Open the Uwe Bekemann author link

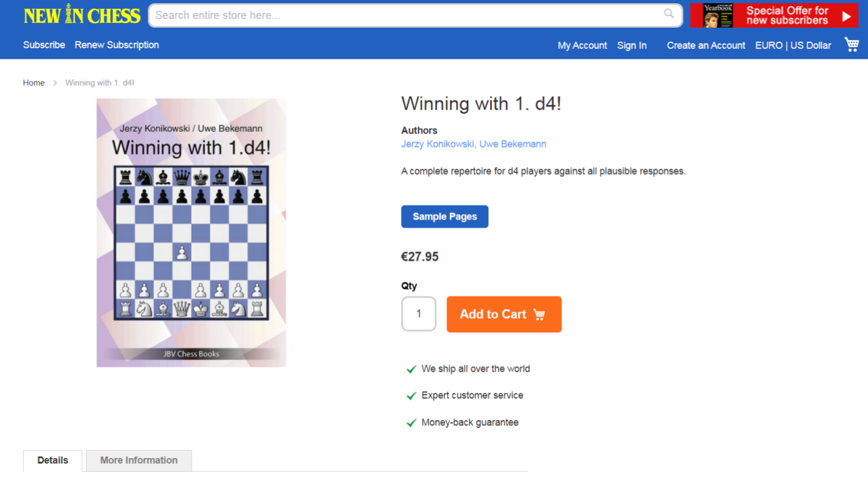pos(513,144)
